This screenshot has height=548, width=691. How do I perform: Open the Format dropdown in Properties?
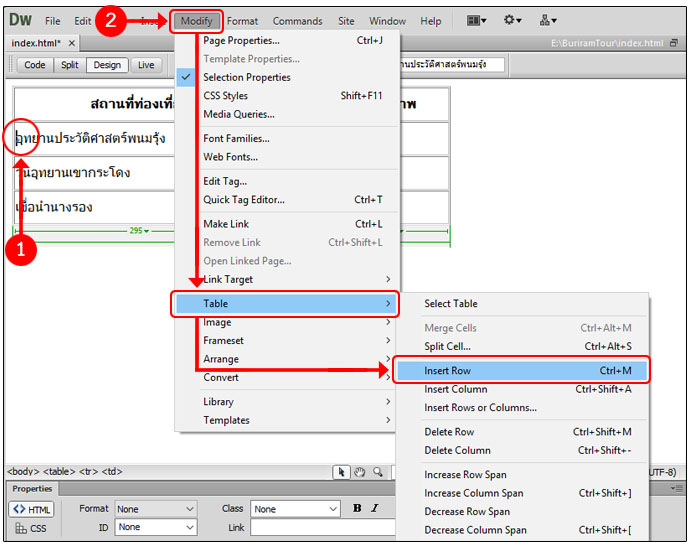[x=156, y=509]
